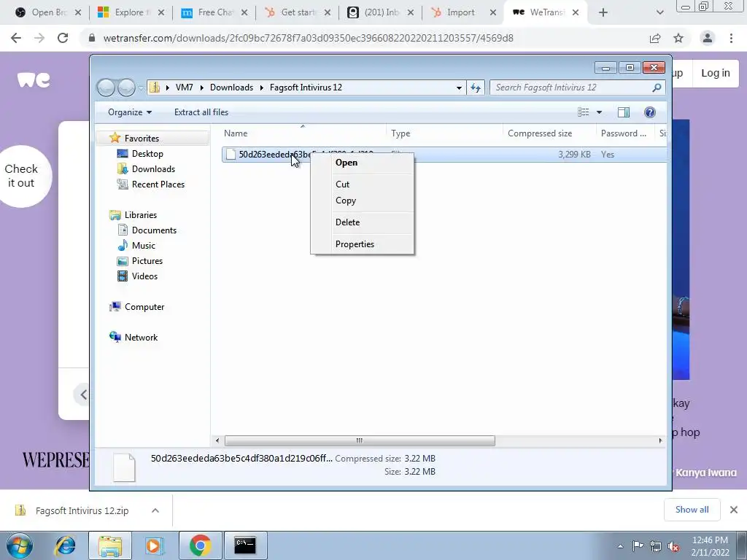Click Chrome reload page icon

63,38
